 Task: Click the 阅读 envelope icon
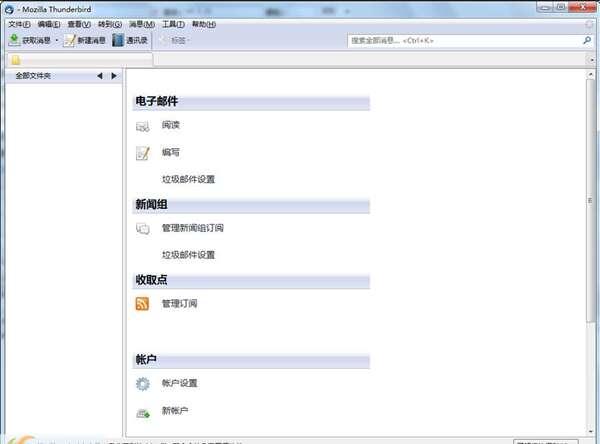(x=142, y=126)
